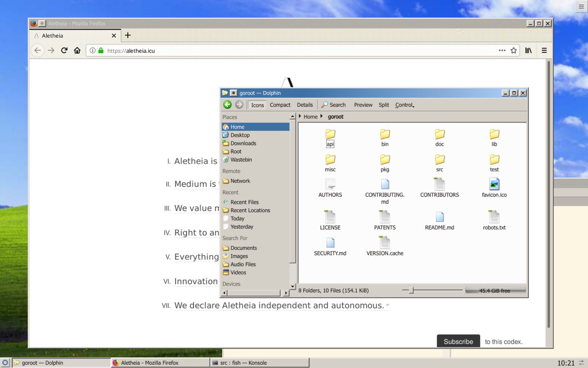
Task: Click the 45.4 GiB free space bar
Action: click(495, 290)
